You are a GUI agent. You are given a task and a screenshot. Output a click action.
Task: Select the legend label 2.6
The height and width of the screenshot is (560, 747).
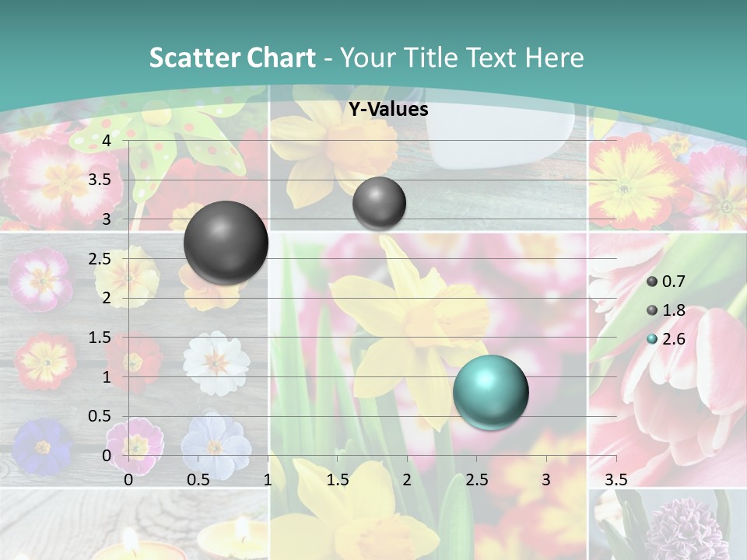(674, 339)
